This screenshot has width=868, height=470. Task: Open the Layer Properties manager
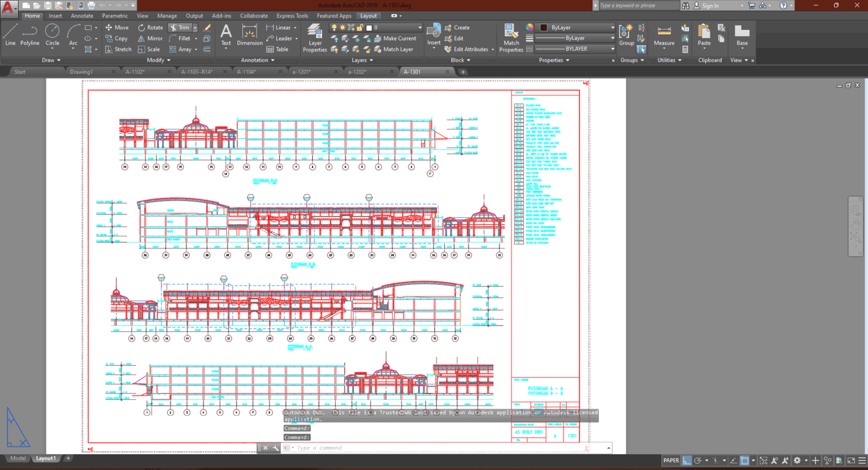[315, 38]
